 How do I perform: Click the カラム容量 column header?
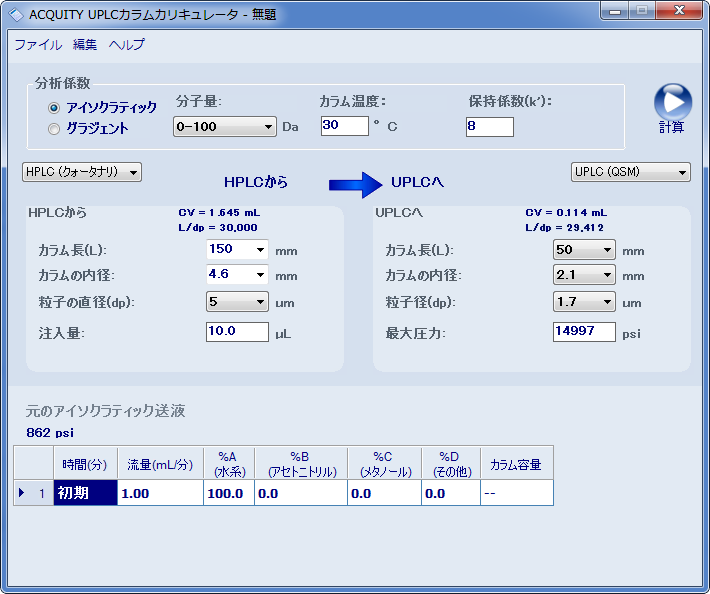point(517,464)
